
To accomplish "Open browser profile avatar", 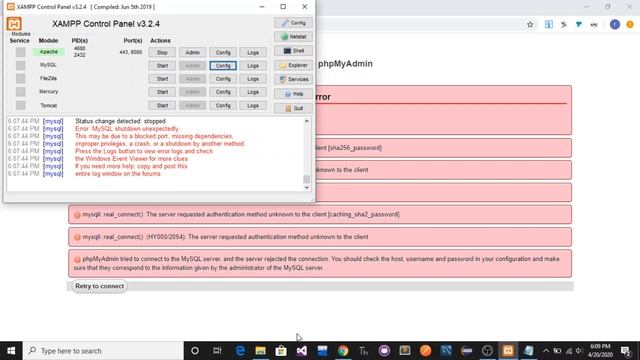I will coord(615,24).
